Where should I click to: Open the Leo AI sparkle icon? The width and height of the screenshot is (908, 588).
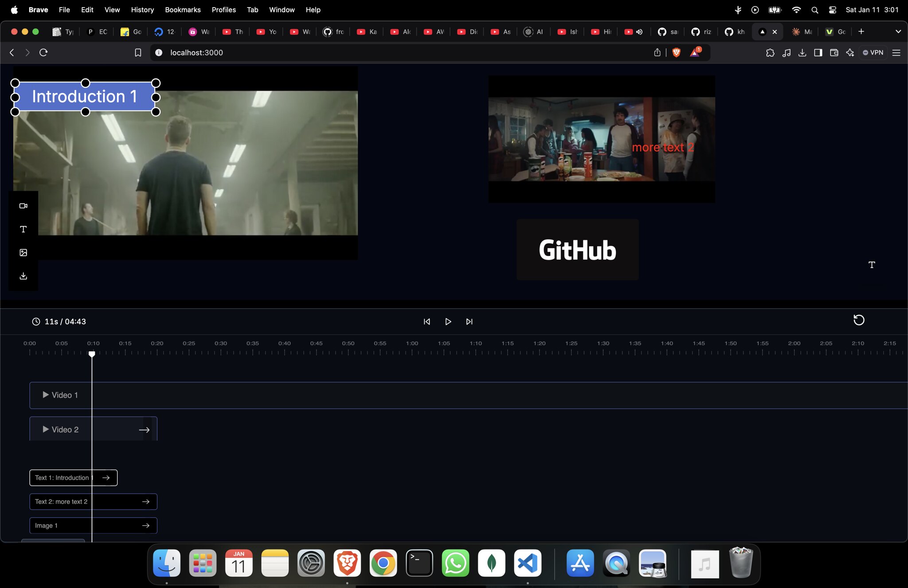pos(850,52)
